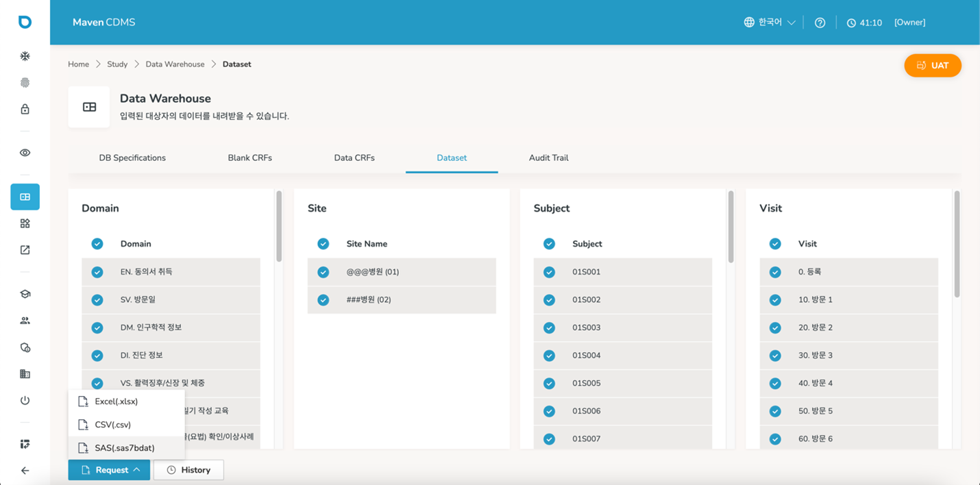Viewport: 980px width, 485px height.
Task: Click the power icon in sidebar
Action: 25,401
